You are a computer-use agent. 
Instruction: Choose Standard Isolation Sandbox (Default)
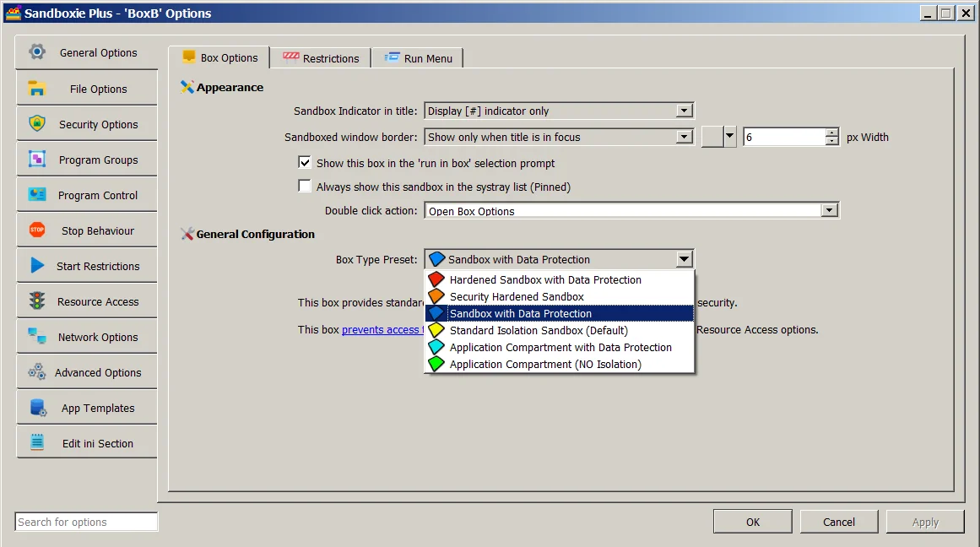[x=559, y=330]
